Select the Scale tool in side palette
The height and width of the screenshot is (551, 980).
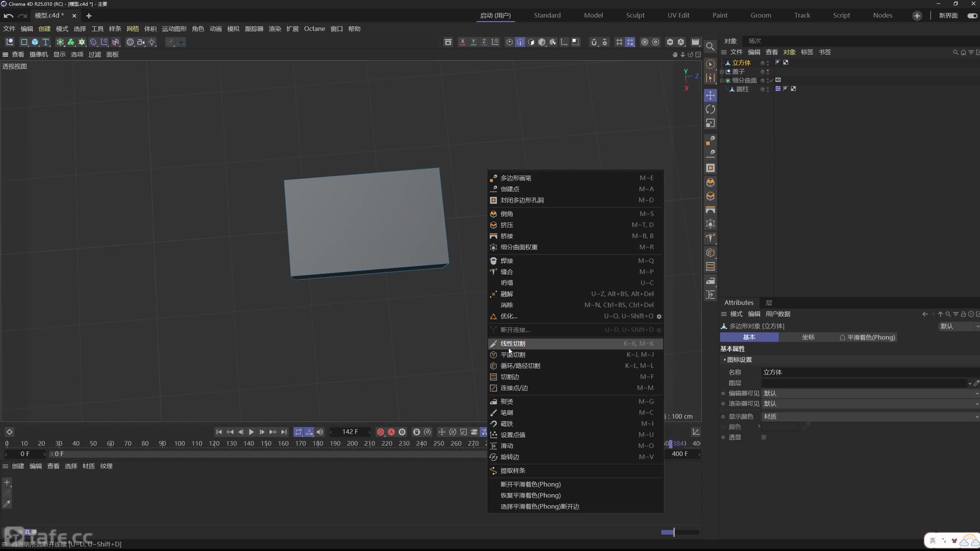(x=710, y=123)
